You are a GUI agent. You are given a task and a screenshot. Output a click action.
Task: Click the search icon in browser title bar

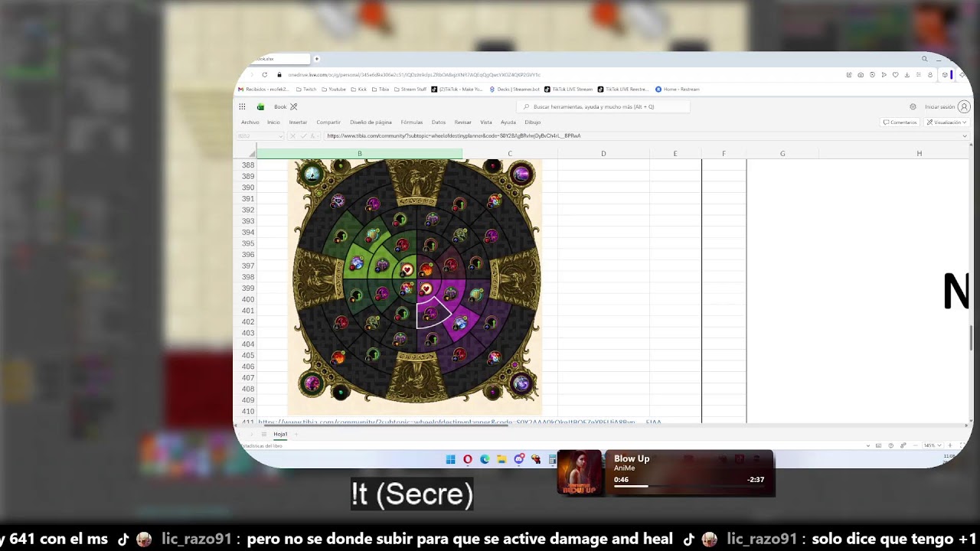pos(924,59)
